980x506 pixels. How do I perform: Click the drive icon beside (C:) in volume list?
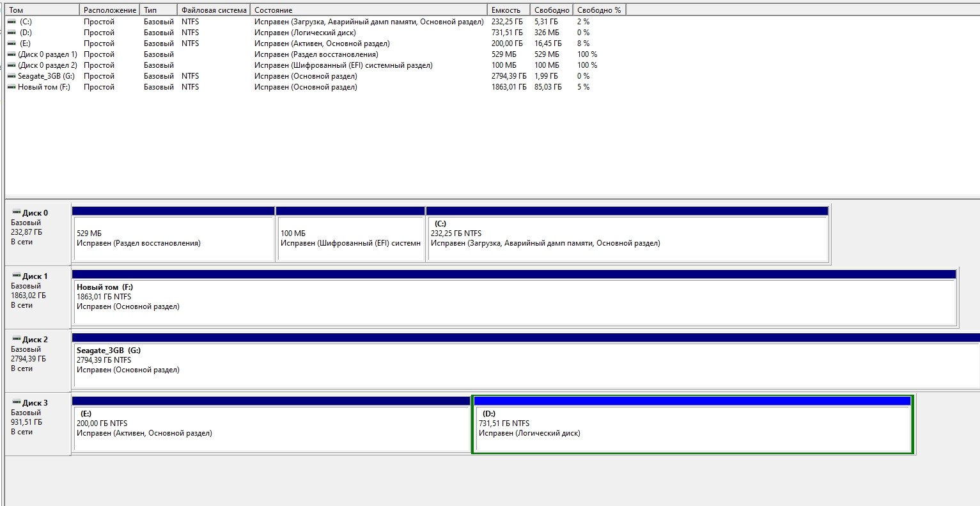tap(12, 22)
